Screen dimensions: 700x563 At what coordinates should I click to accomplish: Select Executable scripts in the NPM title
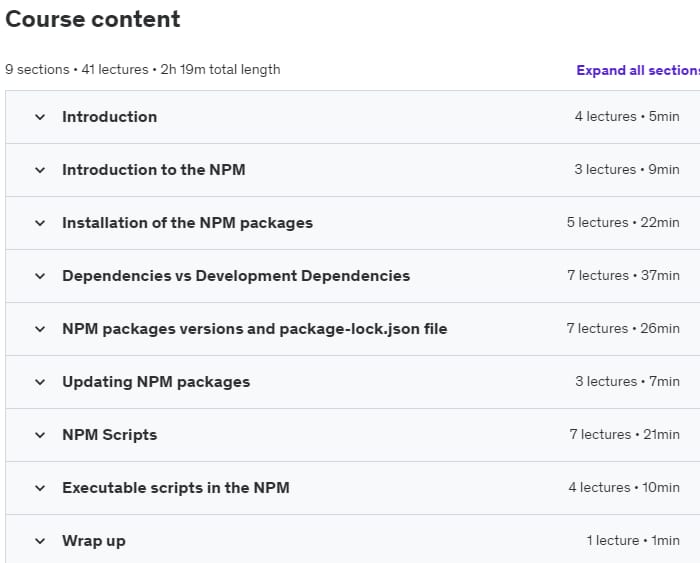pyautogui.click(x=175, y=488)
